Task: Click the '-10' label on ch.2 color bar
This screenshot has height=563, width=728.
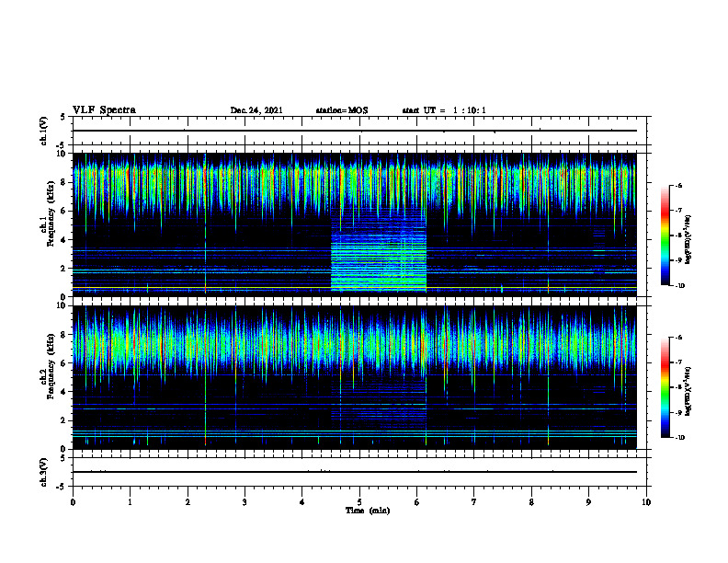Action: [679, 438]
